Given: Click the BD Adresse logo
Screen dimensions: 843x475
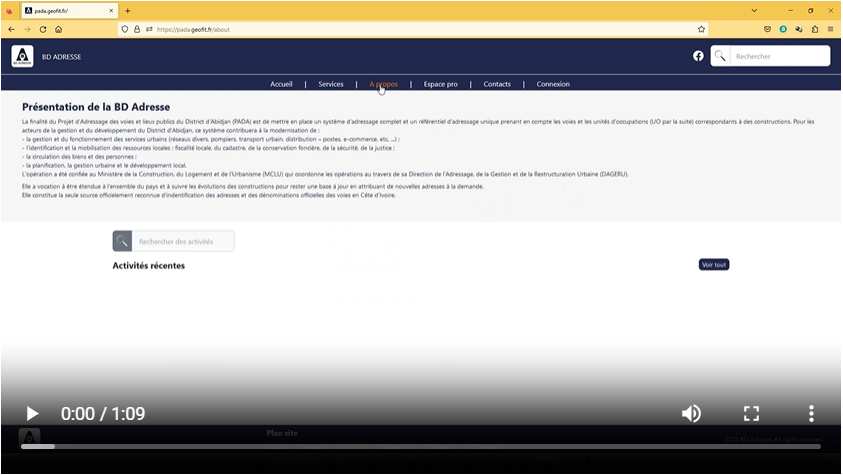Looking at the screenshot, I should coord(22,57).
